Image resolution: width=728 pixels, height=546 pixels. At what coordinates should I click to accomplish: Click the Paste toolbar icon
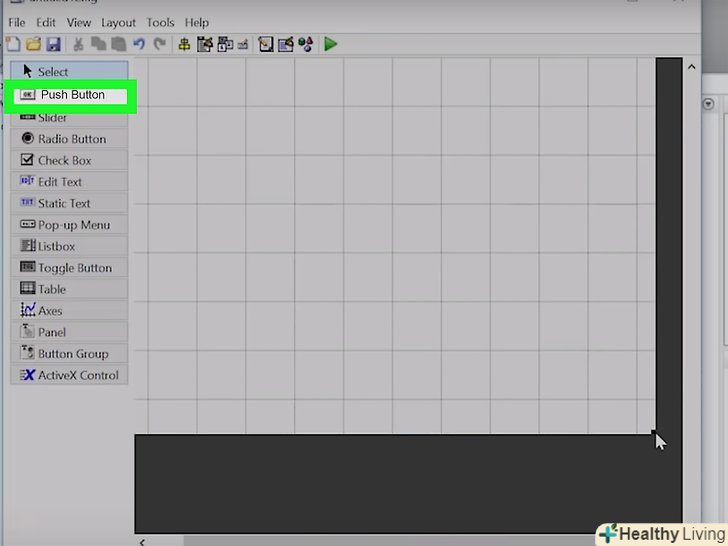click(x=119, y=44)
